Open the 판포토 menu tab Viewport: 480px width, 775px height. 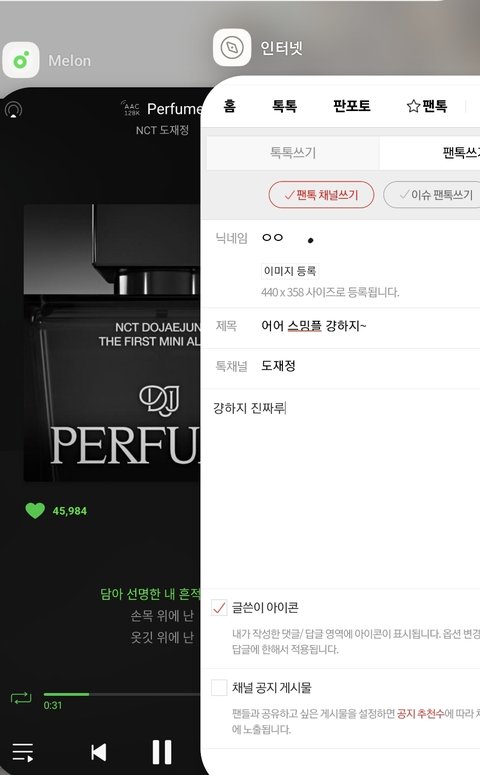coord(351,106)
